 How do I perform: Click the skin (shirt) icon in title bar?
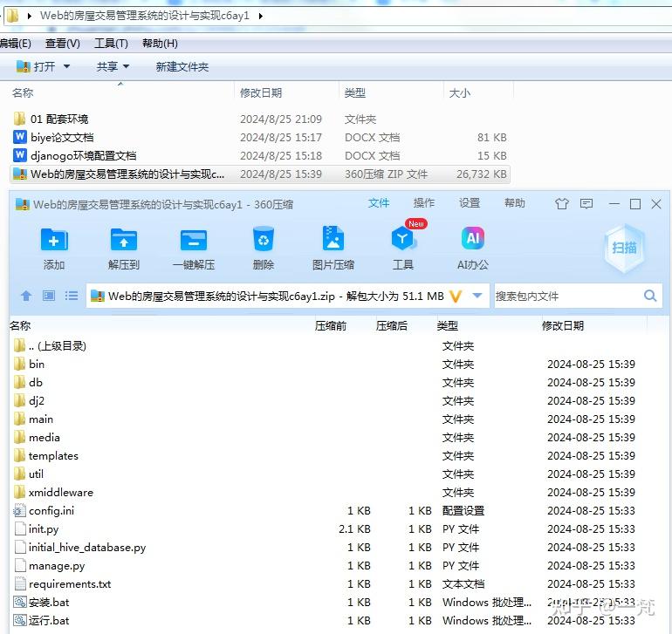(x=562, y=204)
